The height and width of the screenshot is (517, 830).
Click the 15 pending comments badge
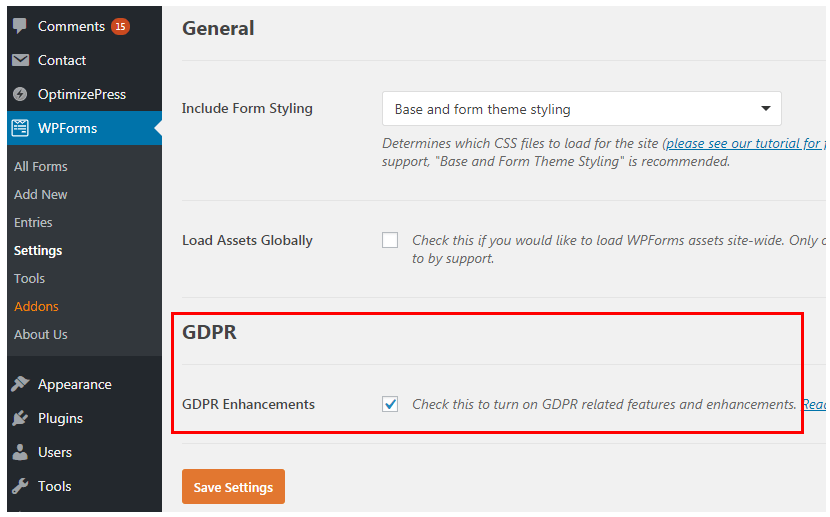120,26
